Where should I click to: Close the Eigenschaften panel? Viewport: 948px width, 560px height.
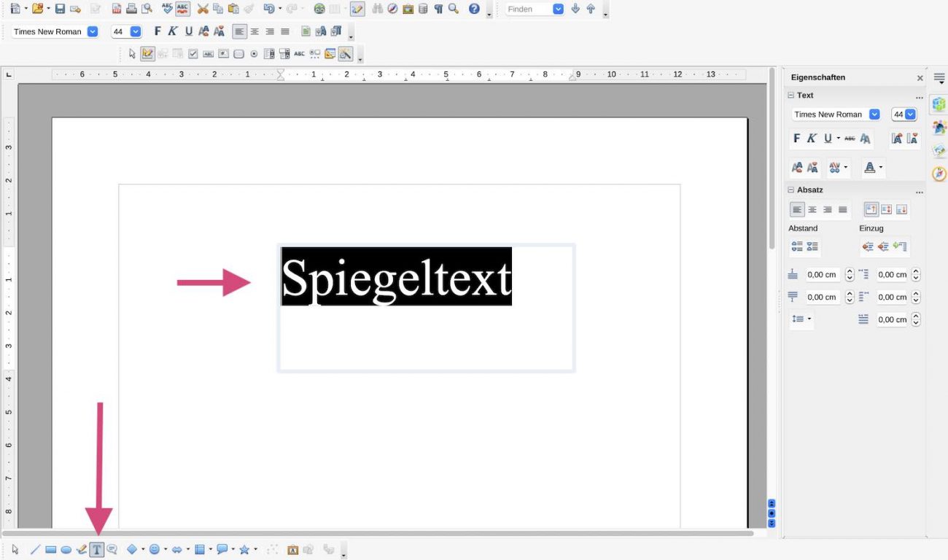[x=920, y=77]
